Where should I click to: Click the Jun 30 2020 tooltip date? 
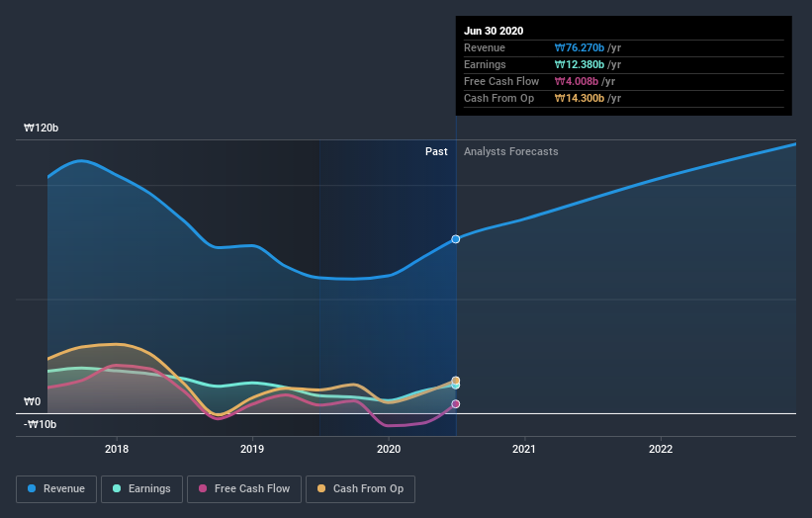click(494, 31)
